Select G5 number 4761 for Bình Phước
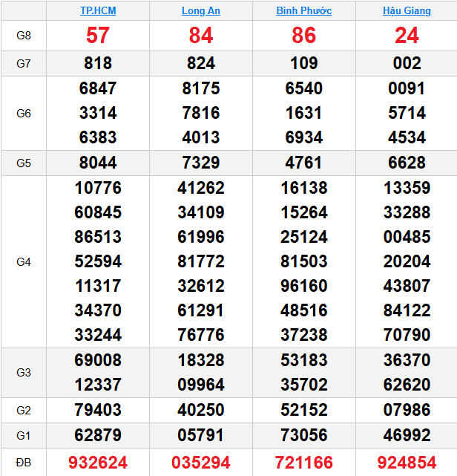The image size is (457, 476). click(x=304, y=163)
